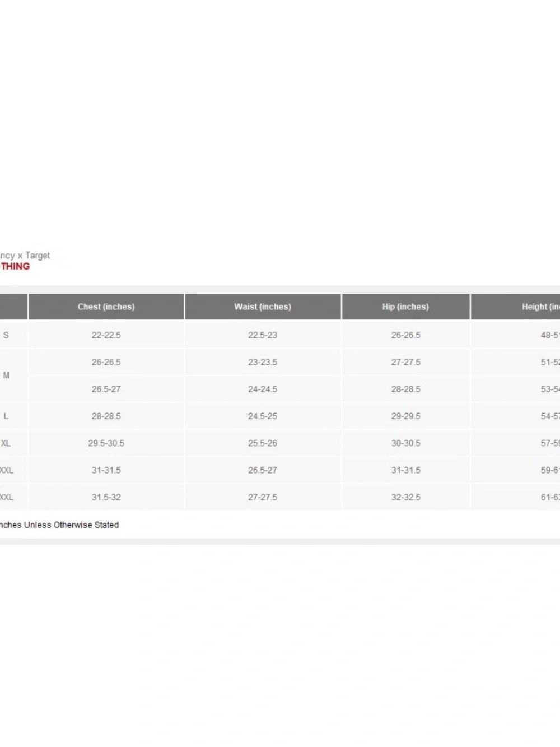Image resolution: width=560 pixels, height=747 pixels.
Task: Click the 31-31.5 value in Chest column
Action: click(106, 470)
